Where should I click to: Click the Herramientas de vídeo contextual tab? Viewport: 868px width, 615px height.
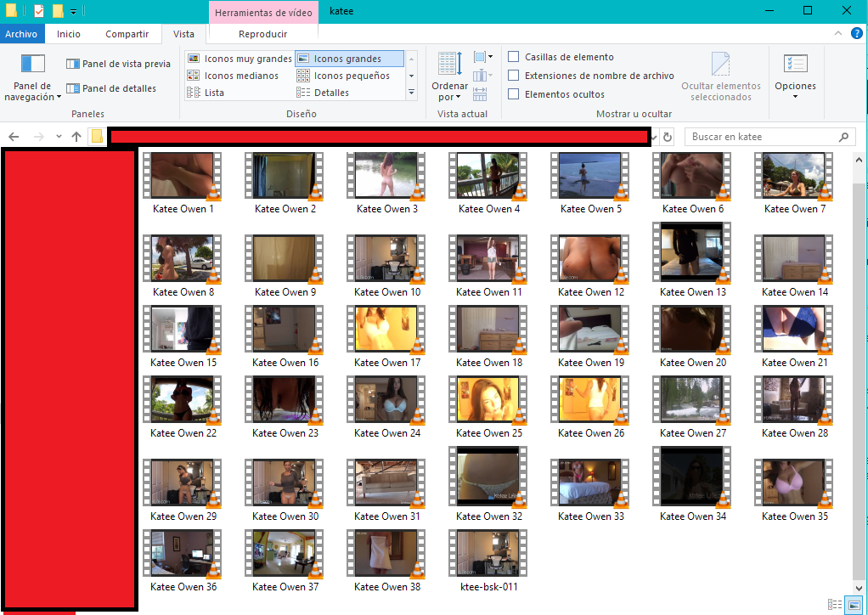pyautogui.click(x=263, y=12)
